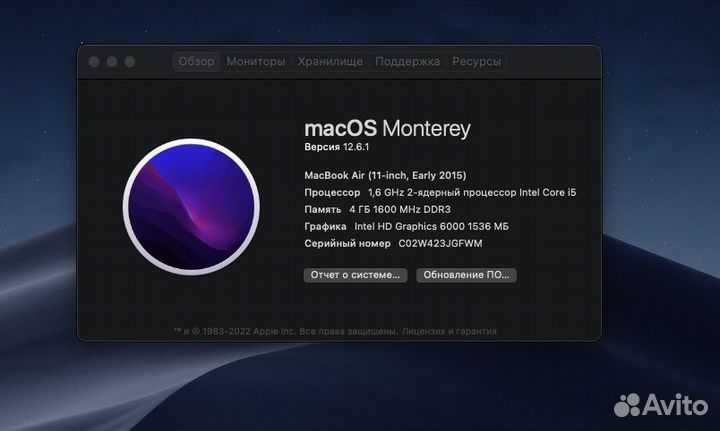
Task: Minimize the About This Mac window
Action: click(x=112, y=62)
